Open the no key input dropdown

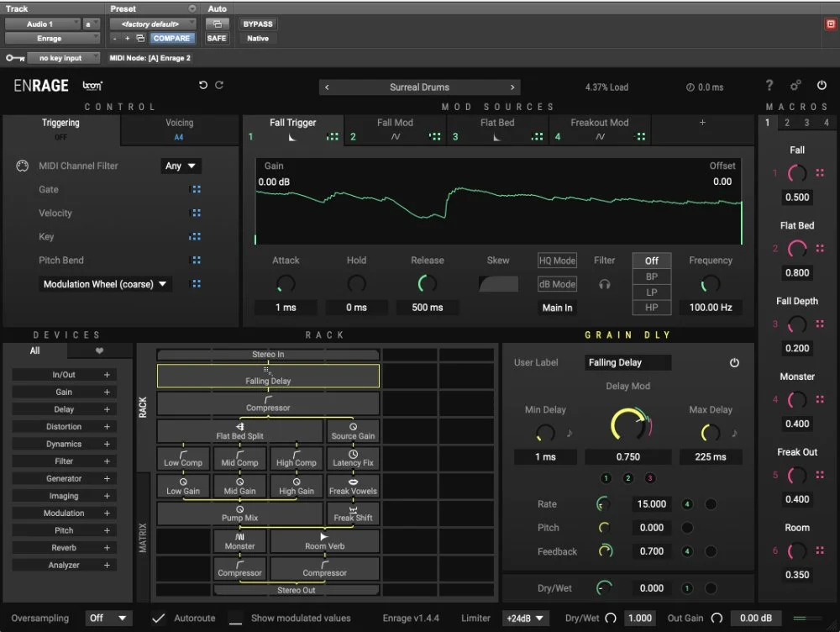click(63, 58)
